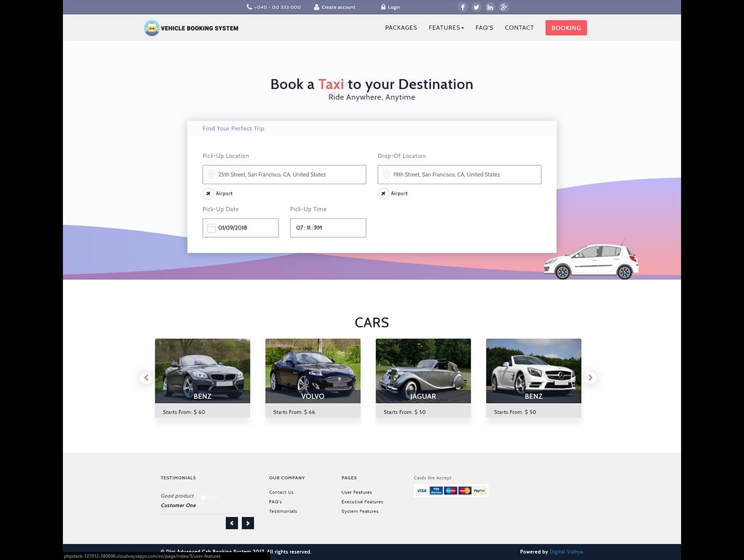Viewport: 744px width, 560px height.
Task: Click the Twitter social icon
Action: coord(476,7)
